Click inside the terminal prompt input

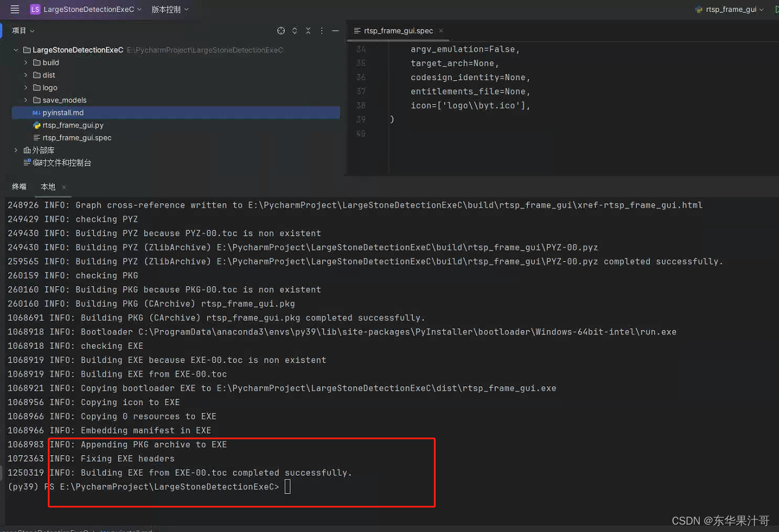click(x=288, y=486)
